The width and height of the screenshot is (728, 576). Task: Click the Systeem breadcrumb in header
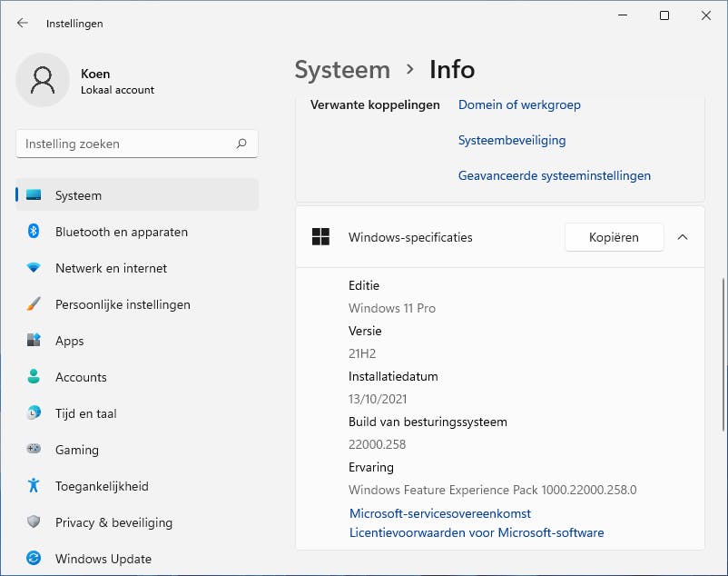342,70
